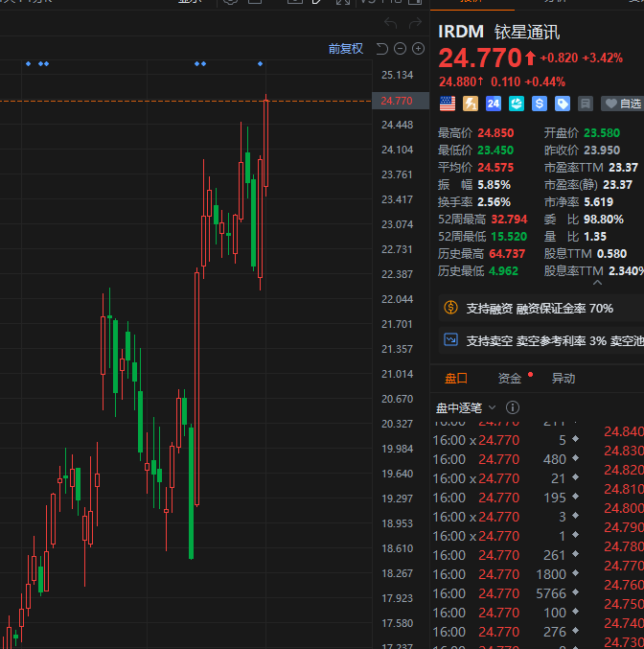Viewport: 644px width, 649px height.
Task: Click the diamond icon beside volume 100
Action: tap(575, 612)
